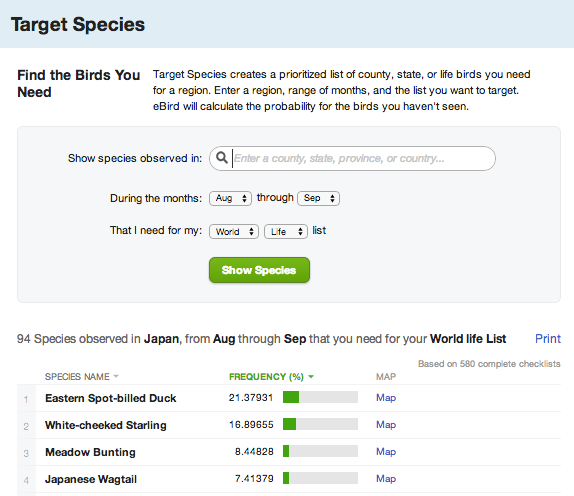The image size is (574, 496).
Task: Click the magnifying glass search icon
Action: [x=222, y=158]
